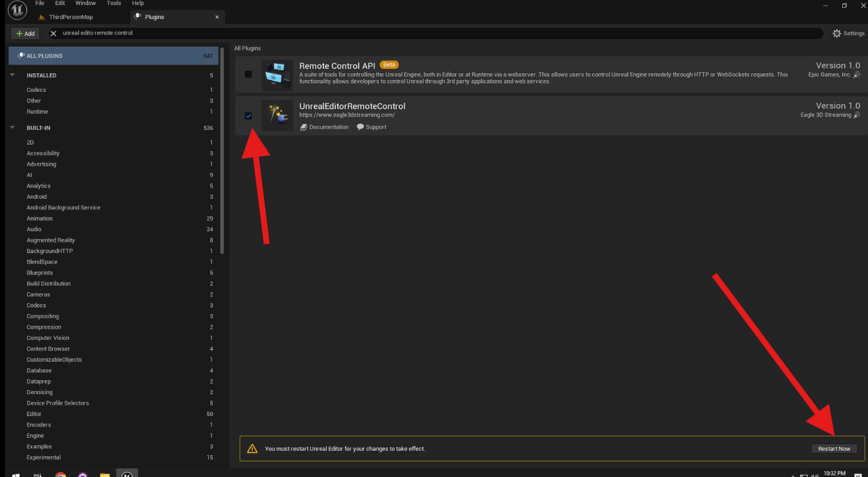Click the category list vertical scrollbar

222,151
